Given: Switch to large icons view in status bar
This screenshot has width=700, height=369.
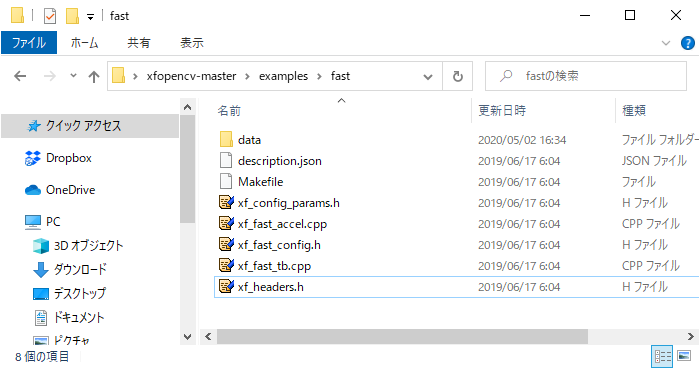Looking at the screenshot, I should [x=683, y=356].
